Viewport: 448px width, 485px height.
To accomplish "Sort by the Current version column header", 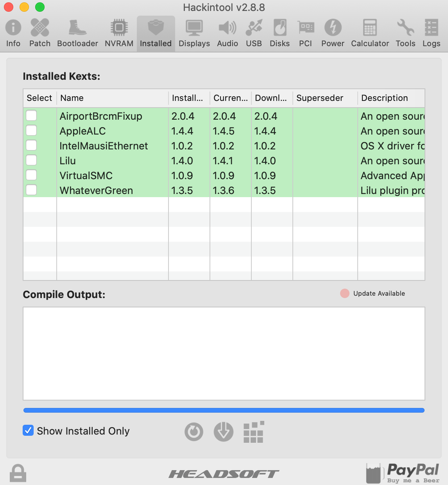I will tap(231, 98).
